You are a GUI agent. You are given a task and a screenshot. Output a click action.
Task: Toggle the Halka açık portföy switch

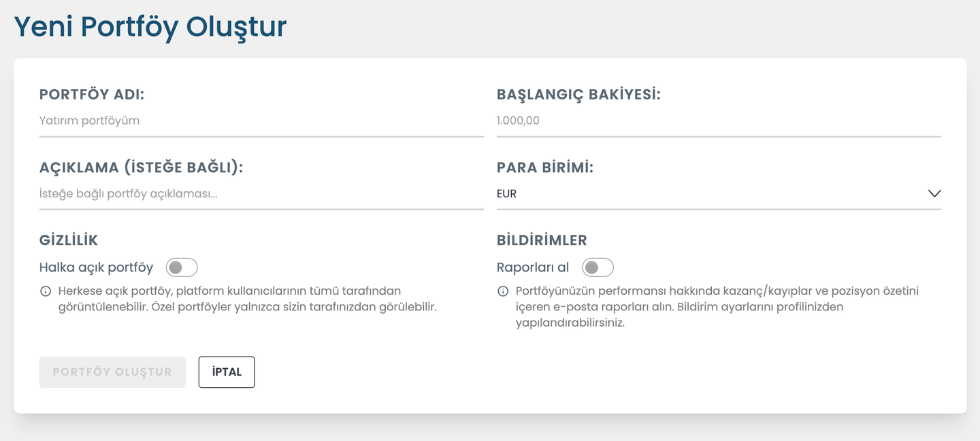coord(182,267)
